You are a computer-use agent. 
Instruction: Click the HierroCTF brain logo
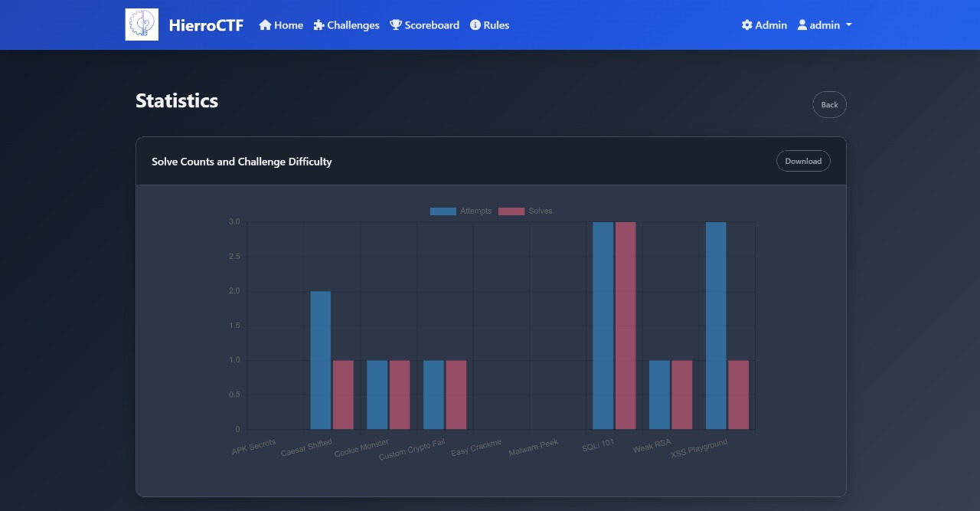click(141, 24)
